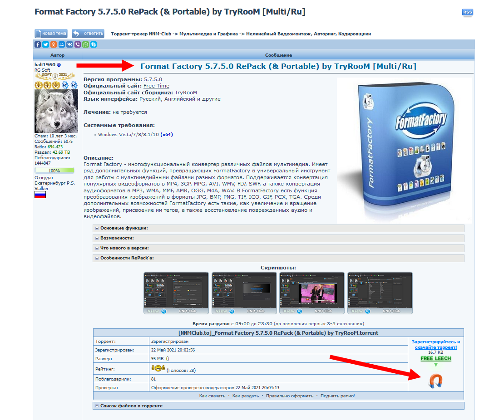Screen dimensions: 504x420
Task: Open the screenshot thumbnail showing pink video
Action: click(312, 293)
